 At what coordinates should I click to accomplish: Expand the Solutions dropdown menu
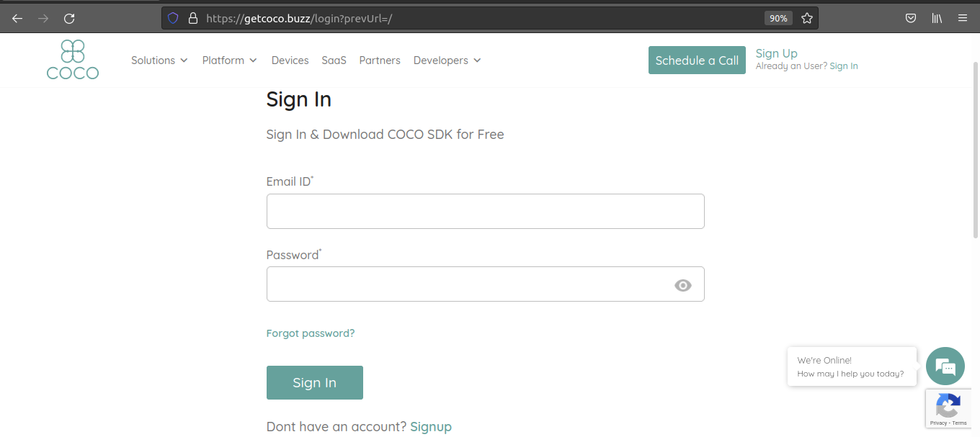159,60
